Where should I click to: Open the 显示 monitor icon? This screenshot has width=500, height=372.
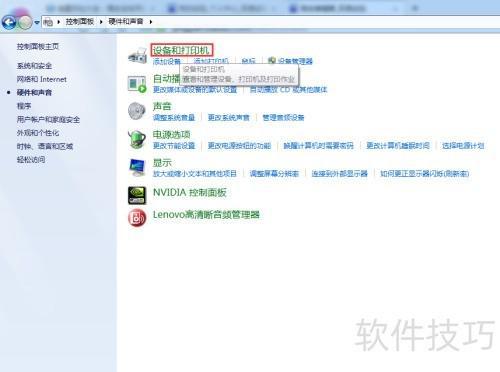tap(137, 167)
